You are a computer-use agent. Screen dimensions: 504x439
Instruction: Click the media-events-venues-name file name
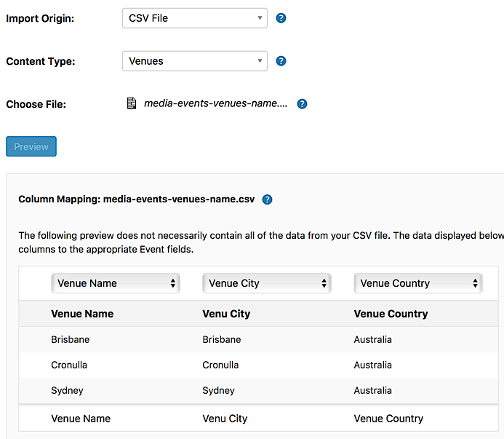215,103
